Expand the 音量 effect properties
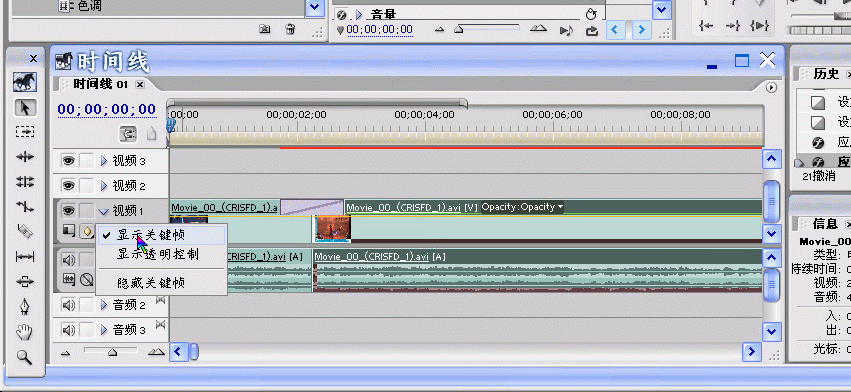 358,15
